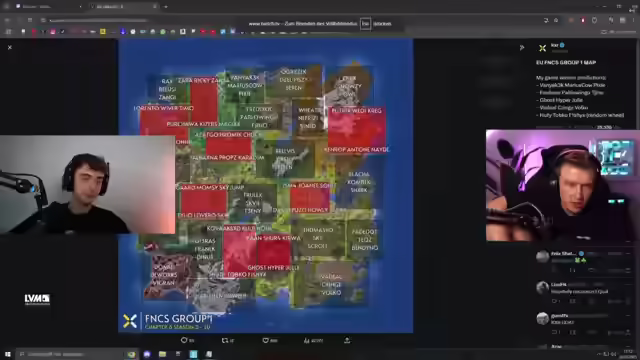Close the image viewer with the X icon
This screenshot has height=360, width=640.
(10, 47)
